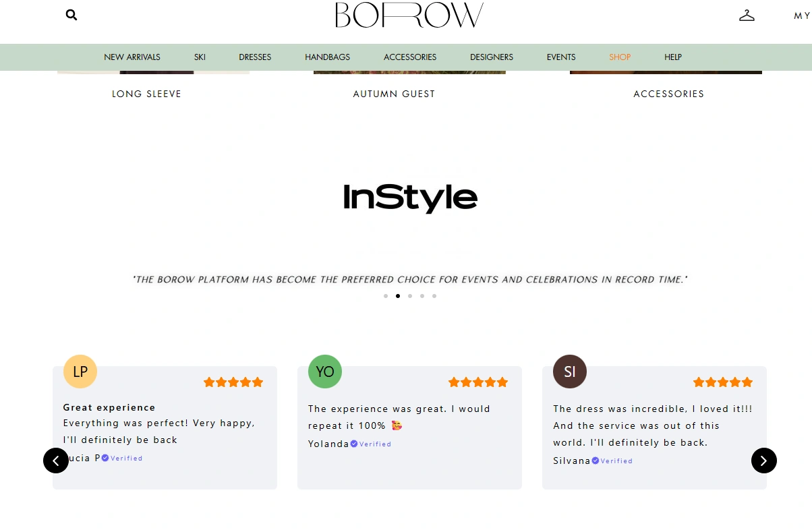Screen dimensions: 812x532
Task: Open the search magnifier icon
Action: click(x=71, y=14)
